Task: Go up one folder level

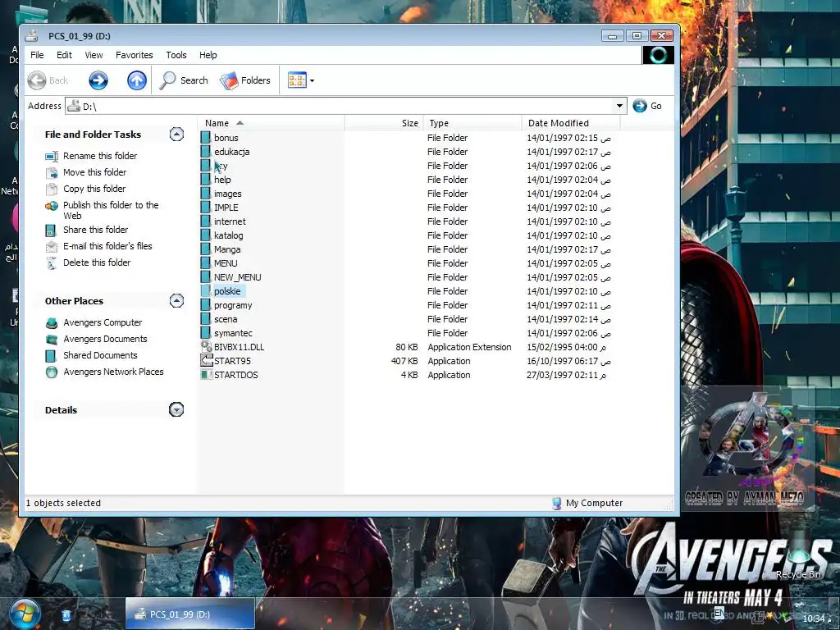Action: click(x=137, y=80)
